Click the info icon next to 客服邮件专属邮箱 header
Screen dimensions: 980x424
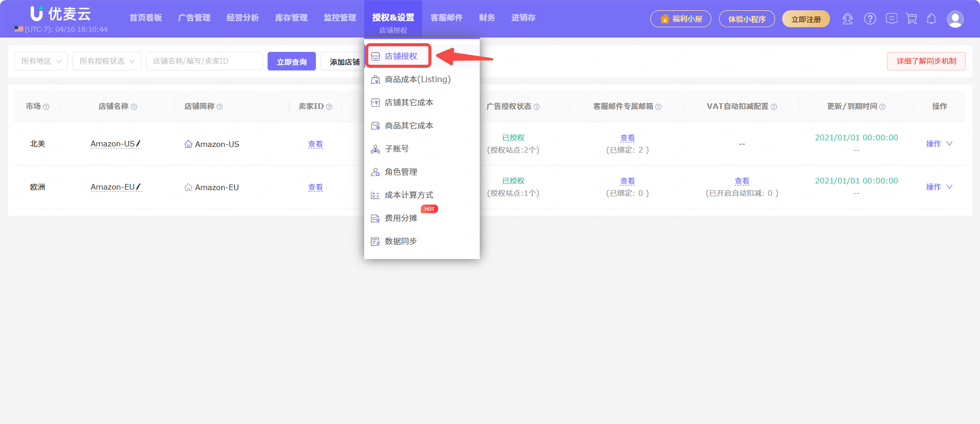658,107
